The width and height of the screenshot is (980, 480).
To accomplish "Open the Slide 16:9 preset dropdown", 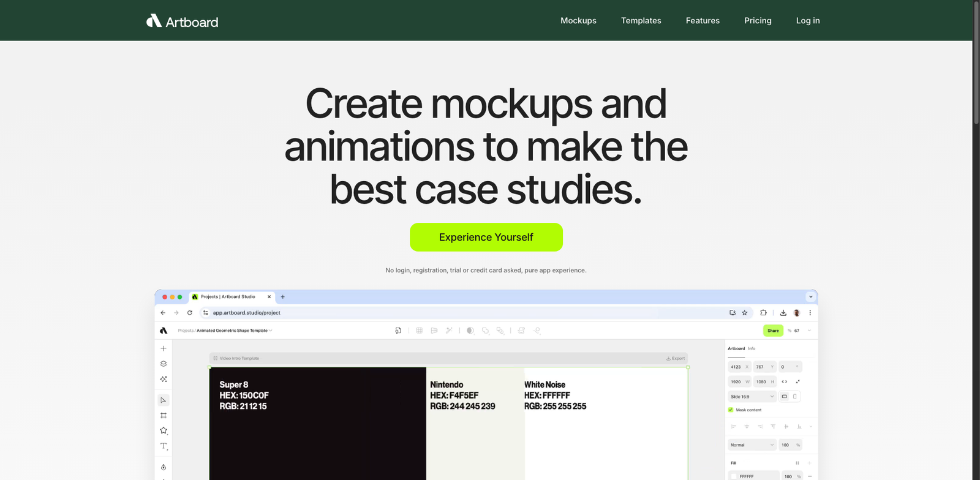I will click(752, 396).
